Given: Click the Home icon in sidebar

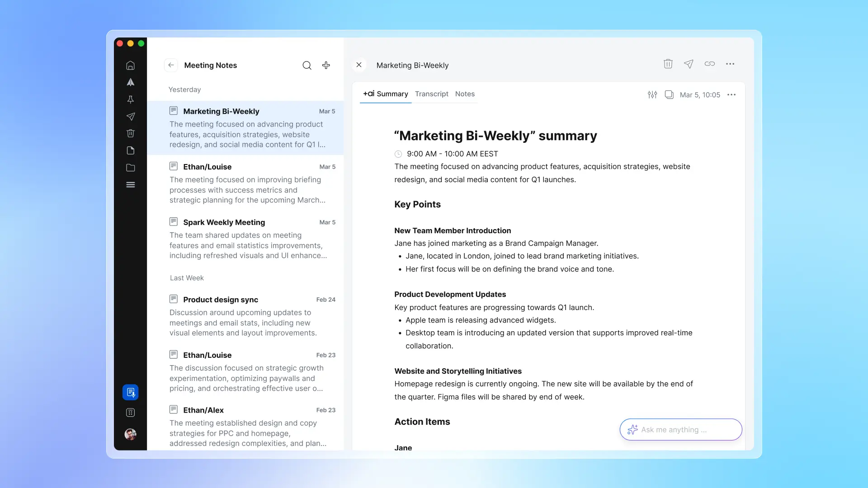Looking at the screenshot, I should pyautogui.click(x=130, y=66).
